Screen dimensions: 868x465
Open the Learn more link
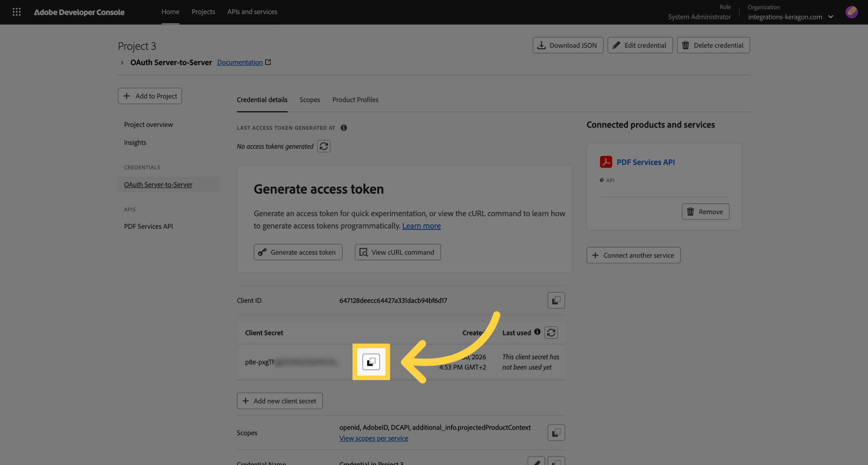coord(421,226)
